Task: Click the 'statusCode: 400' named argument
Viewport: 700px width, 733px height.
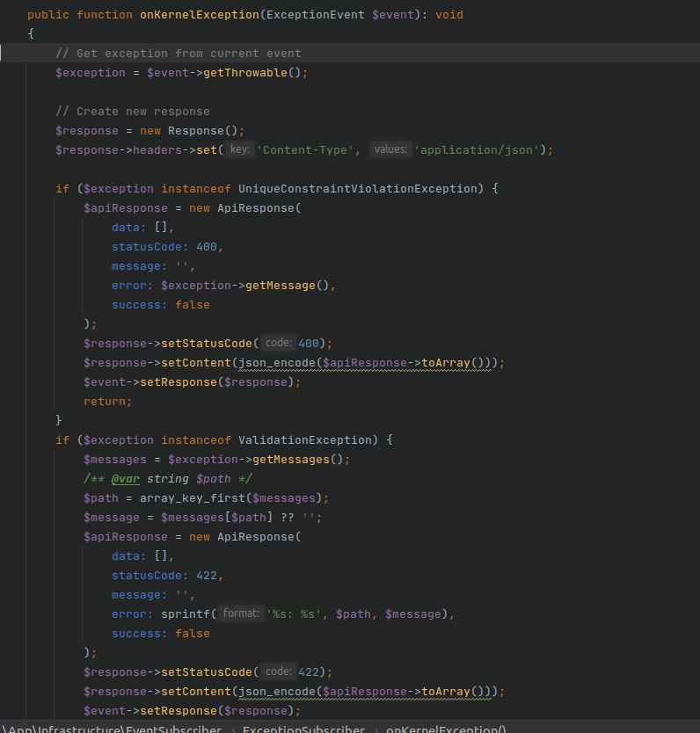Action: coord(164,246)
